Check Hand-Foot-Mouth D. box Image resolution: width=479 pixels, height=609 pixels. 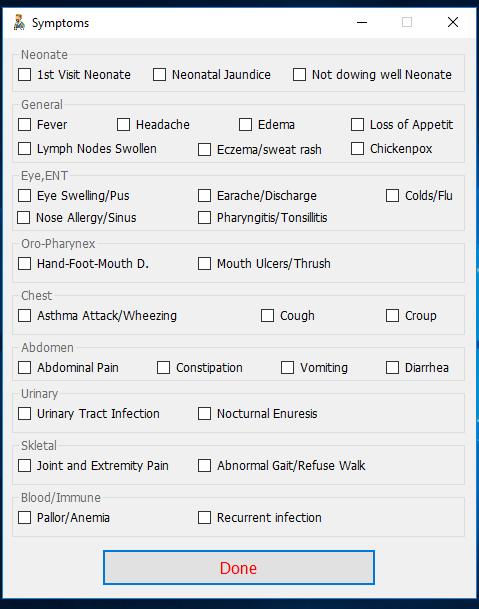pyautogui.click(x=24, y=264)
